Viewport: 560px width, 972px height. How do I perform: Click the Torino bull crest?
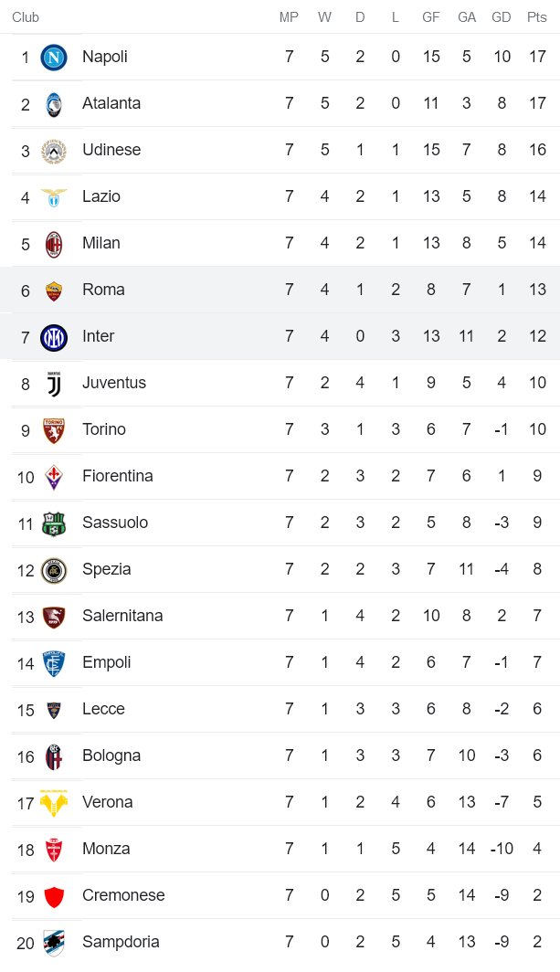tap(54, 430)
